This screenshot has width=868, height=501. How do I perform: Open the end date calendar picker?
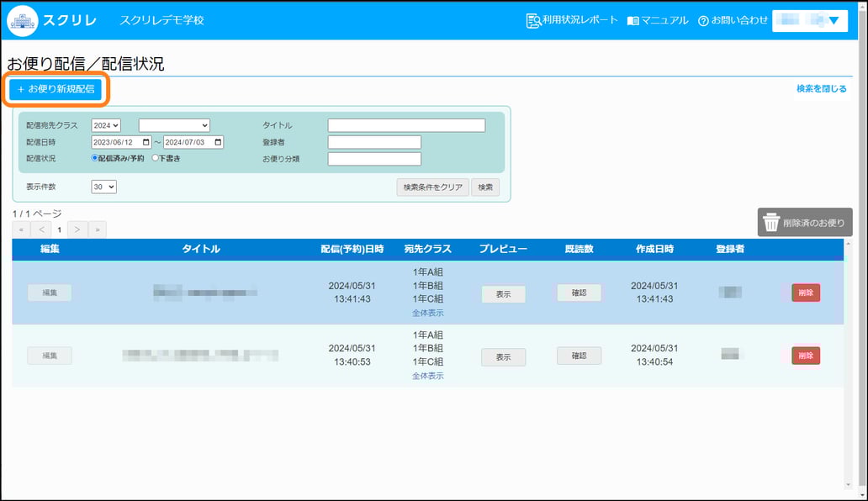[217, 142]
